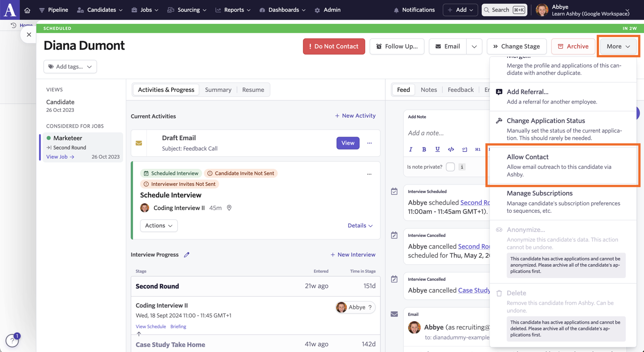Apply H1 heading formatting in note
Image resolution: width=644 pixels, height=352 pixels.
[x=478, y=150]
